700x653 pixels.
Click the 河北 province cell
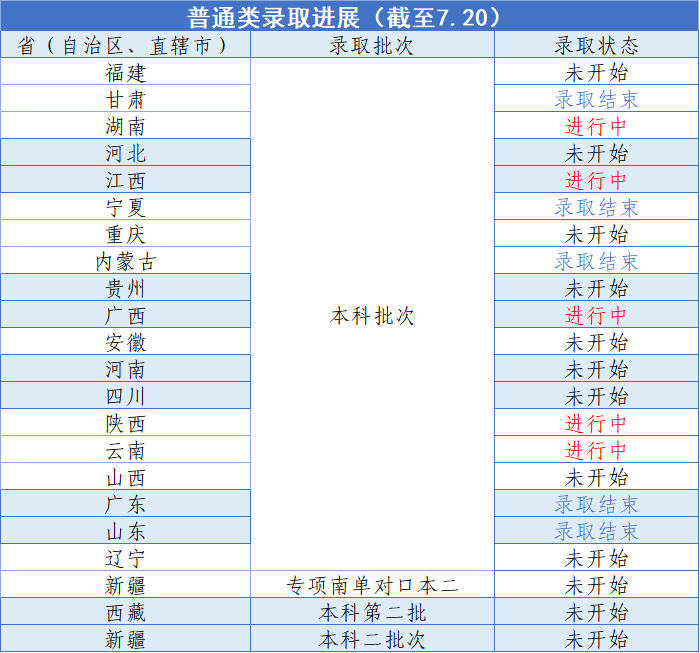(x=125, y=152)
